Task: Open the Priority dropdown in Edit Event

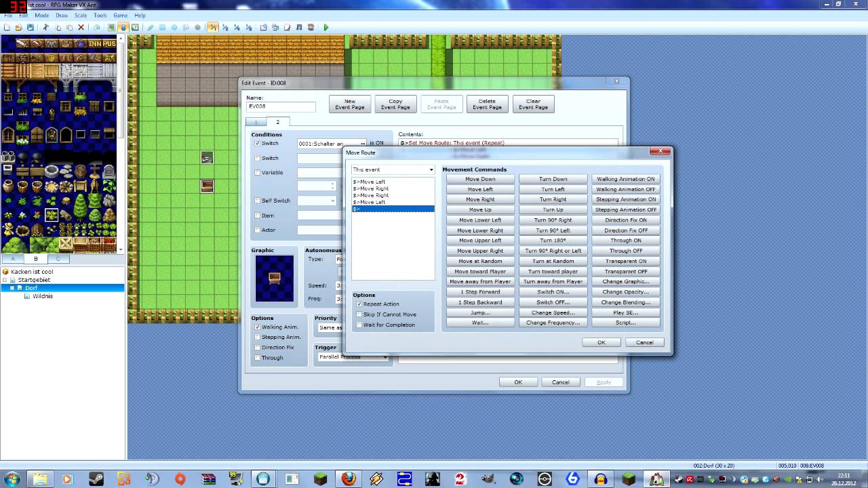Action: 330,328
